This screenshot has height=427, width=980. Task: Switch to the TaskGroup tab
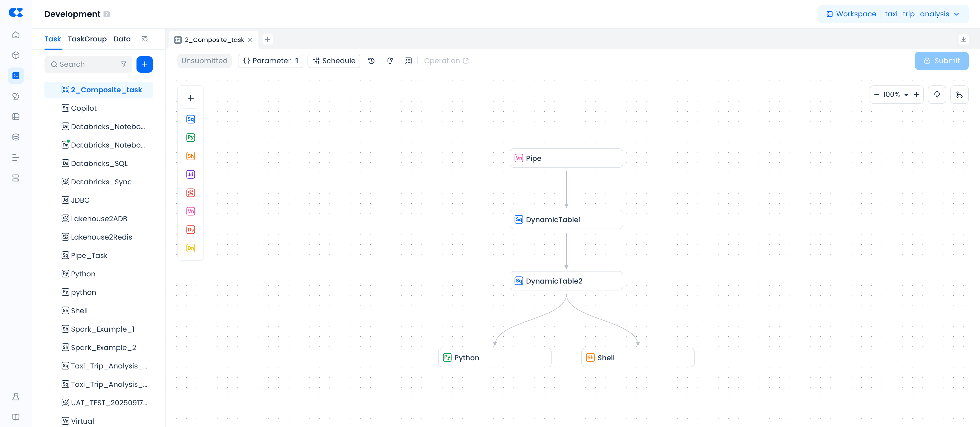point(87,39)
